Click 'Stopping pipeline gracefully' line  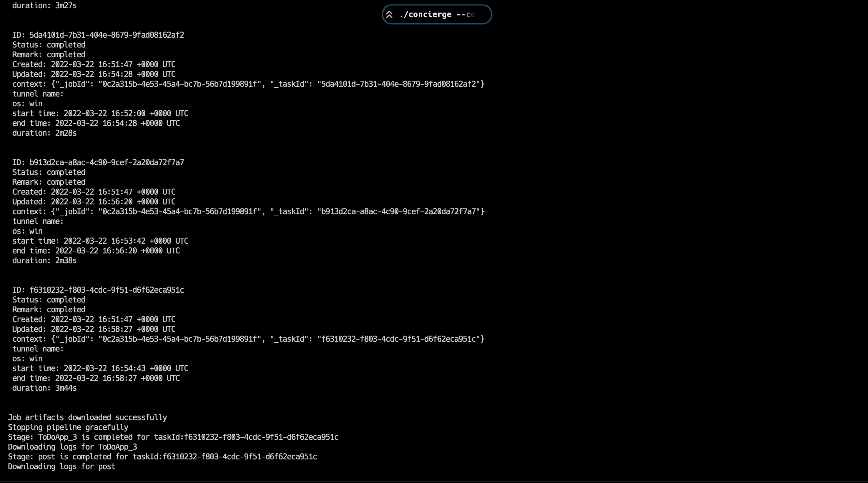click(68, 428)
